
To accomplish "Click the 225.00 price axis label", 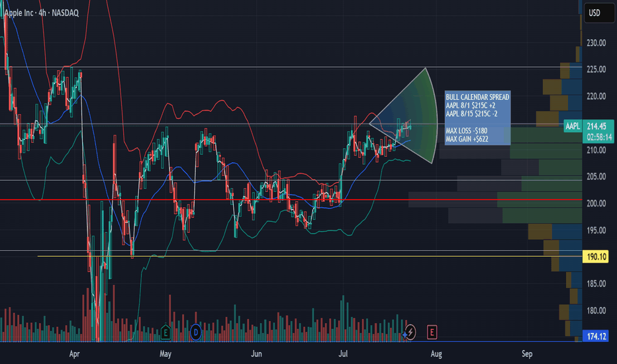I will [x=596, y=69].
